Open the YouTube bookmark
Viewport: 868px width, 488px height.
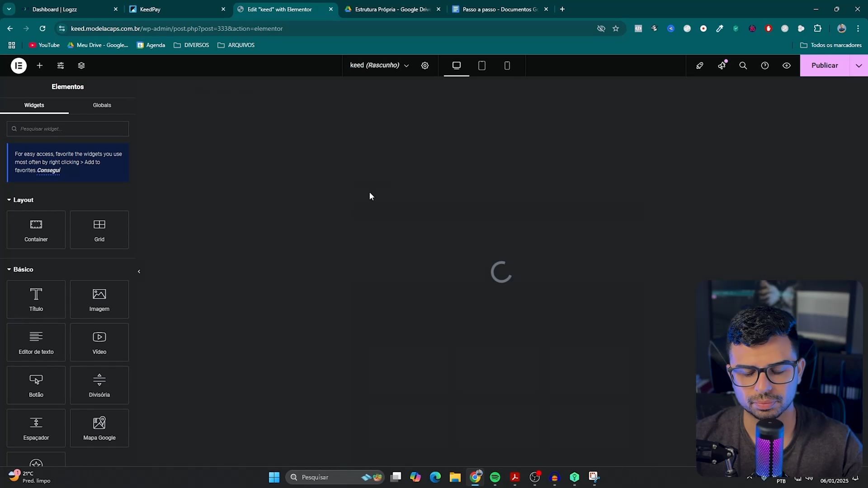(x=44, y=45)
